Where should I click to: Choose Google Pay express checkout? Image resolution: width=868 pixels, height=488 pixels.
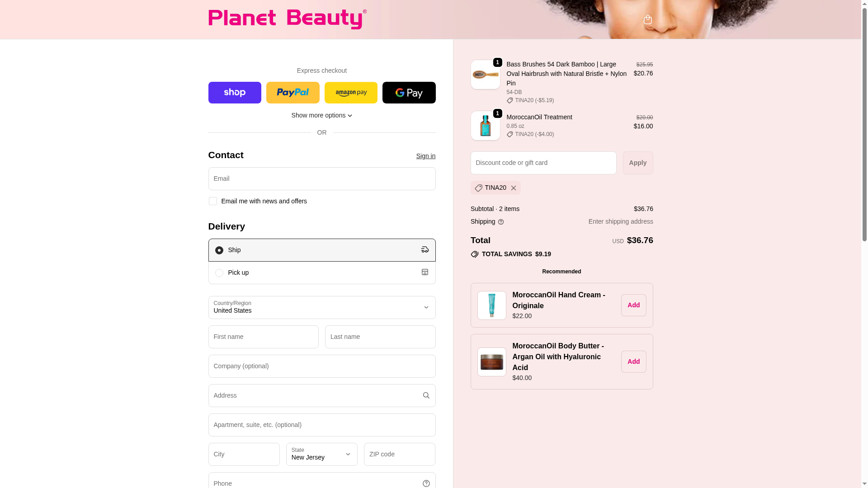[409, 93]
